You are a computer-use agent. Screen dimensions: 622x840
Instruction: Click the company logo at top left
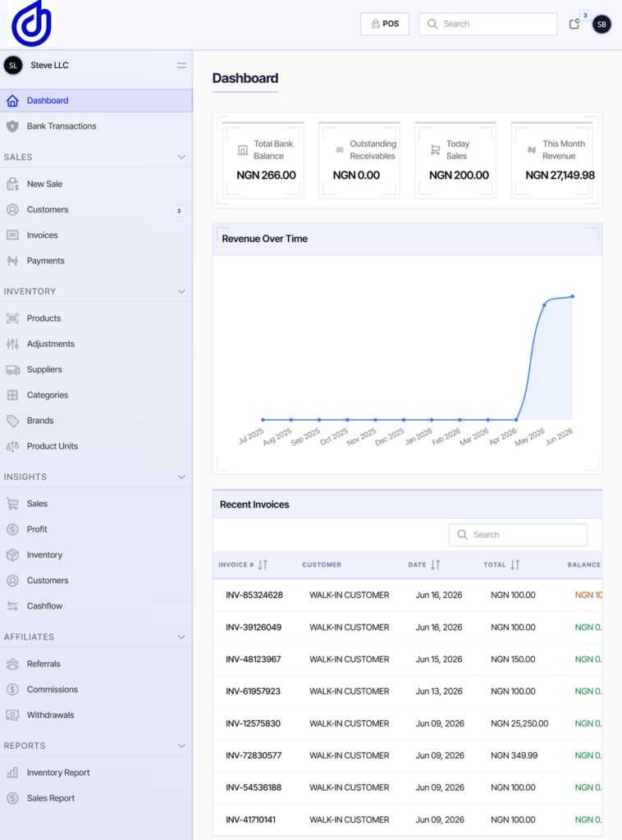tap(32, 23)
